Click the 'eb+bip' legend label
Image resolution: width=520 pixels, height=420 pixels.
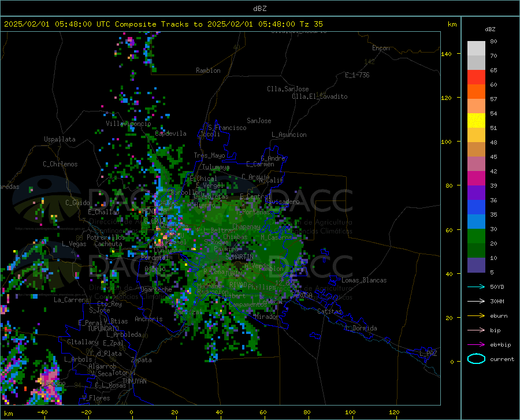[x=500, y=345]
